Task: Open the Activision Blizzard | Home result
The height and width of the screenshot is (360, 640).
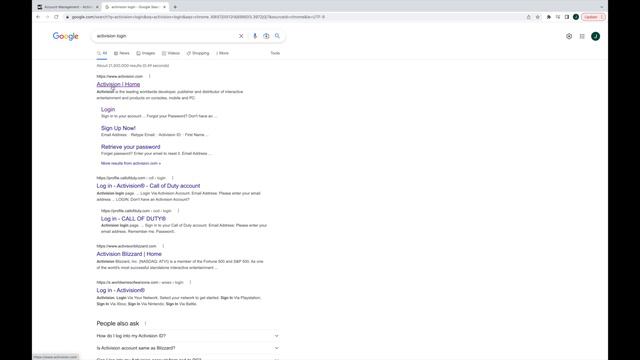Action: (129, 254)
